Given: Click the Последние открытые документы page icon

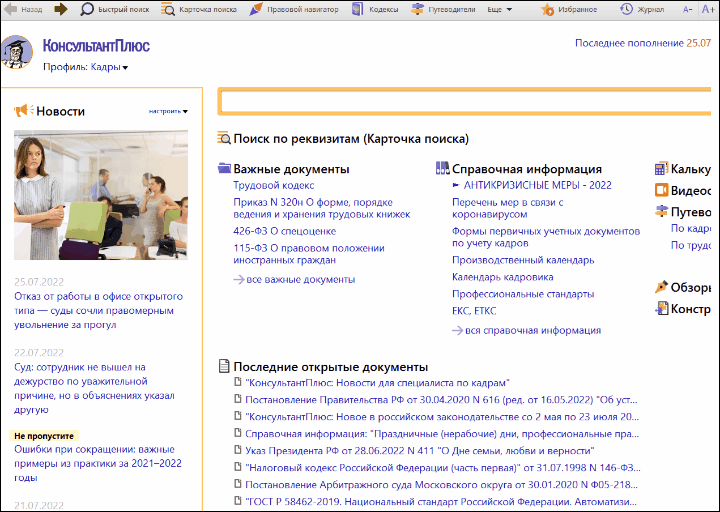Looking at the screenshot, I should 224,366.
